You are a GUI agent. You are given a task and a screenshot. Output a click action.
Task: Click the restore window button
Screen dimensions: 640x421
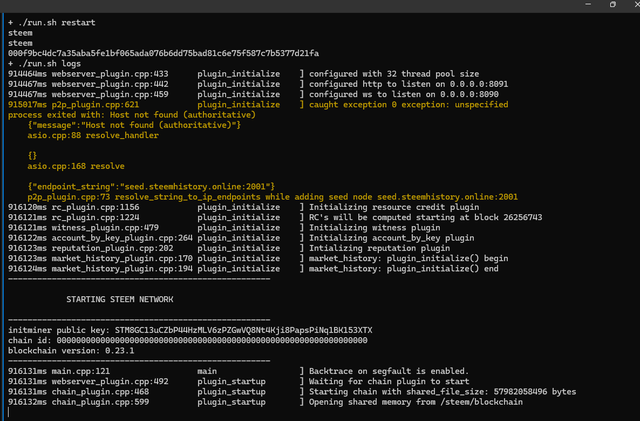click(x=613, y=4)
